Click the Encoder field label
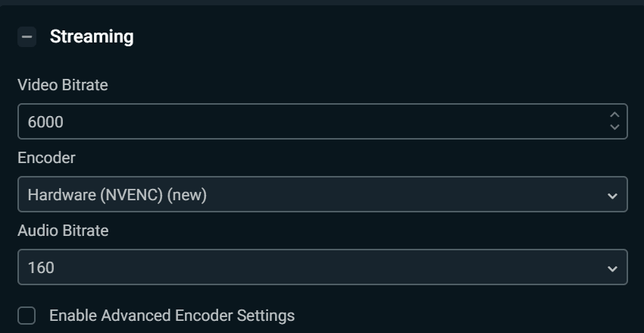The image size is (644, 333). pyautogui.click(x=47, y=158)
